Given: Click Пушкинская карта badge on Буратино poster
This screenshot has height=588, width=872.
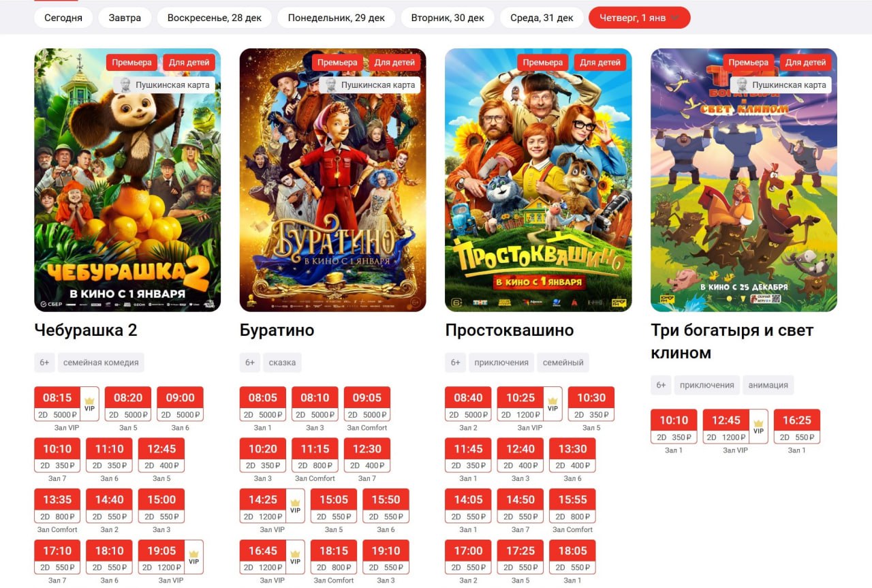Looking at the screenshot, I should pyautogui.click(x=369, y=85).
